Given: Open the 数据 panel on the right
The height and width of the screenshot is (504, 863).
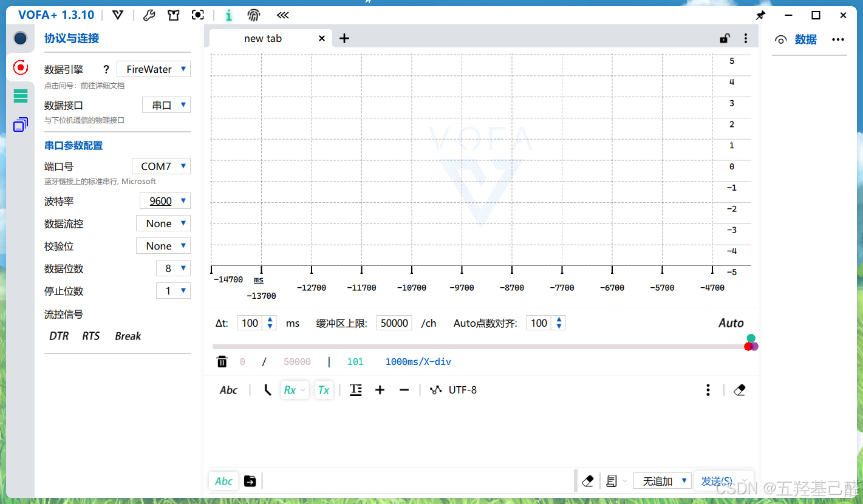Looking at the screenshot, I should (806, 39).
